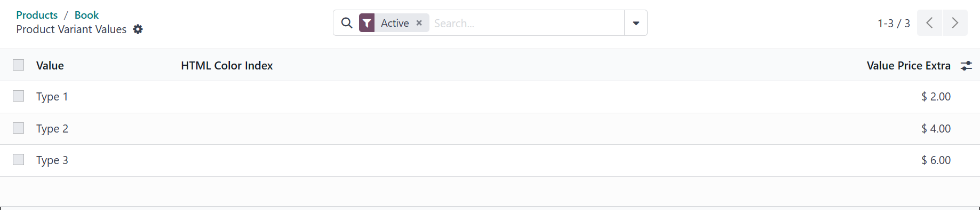
Task: Click the magnifying glass search icon
Action: pos(347,23)
